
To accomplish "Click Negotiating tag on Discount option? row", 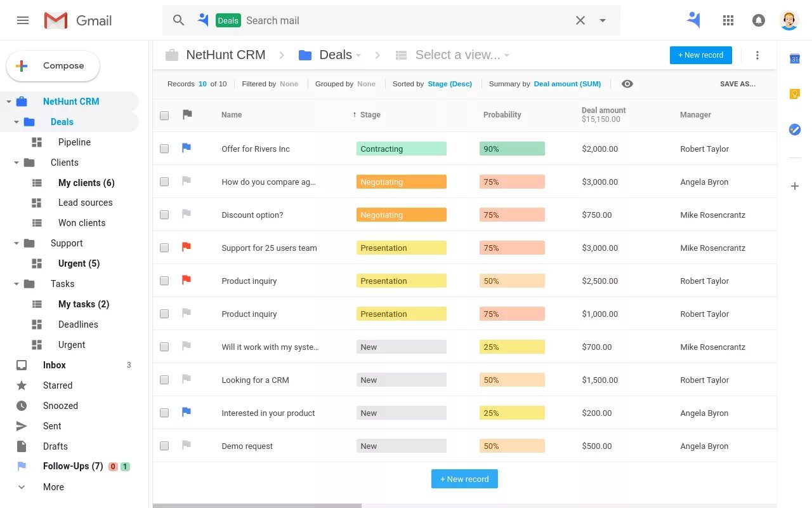I will 402,215.
